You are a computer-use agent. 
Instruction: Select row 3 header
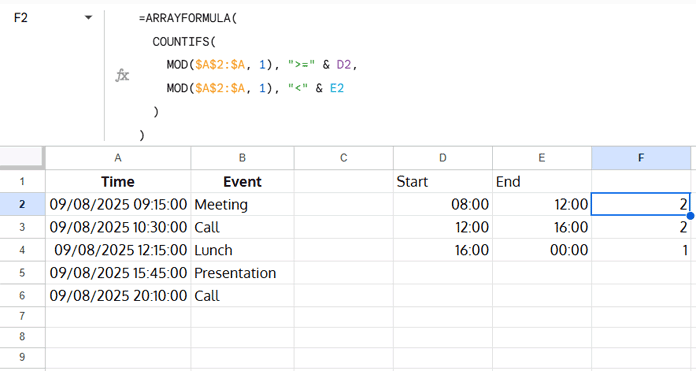tap(22, 227)
